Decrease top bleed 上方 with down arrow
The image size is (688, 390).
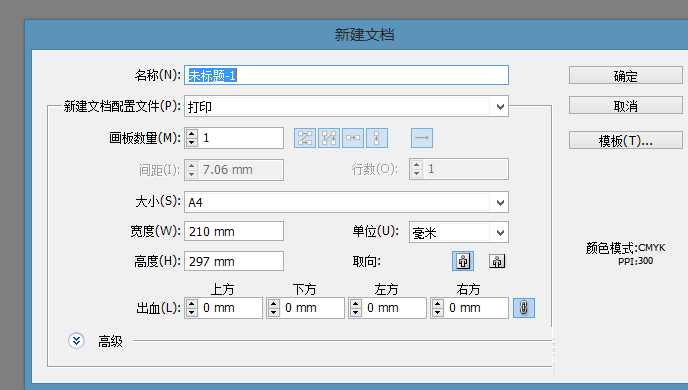[x=192, y=312]
